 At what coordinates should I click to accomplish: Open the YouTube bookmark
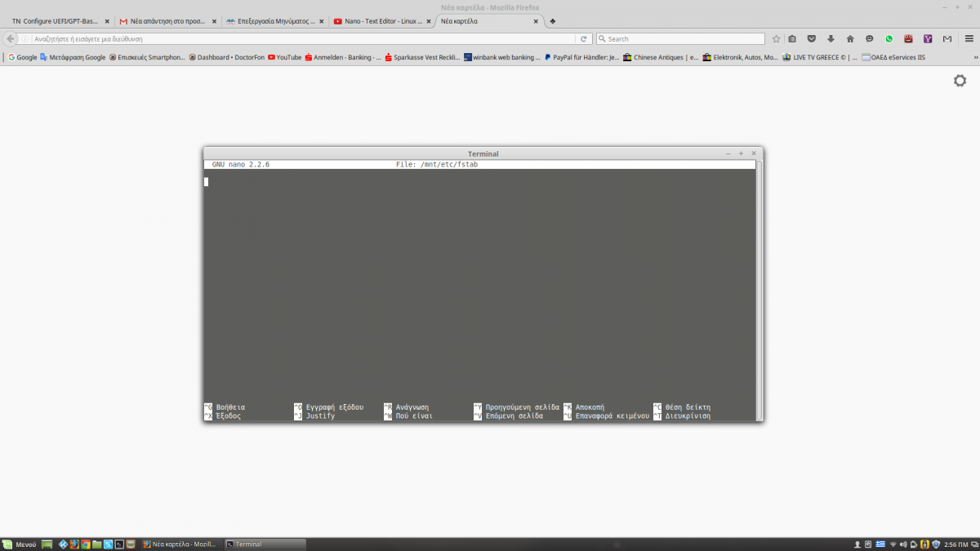(x=284, y=57)
